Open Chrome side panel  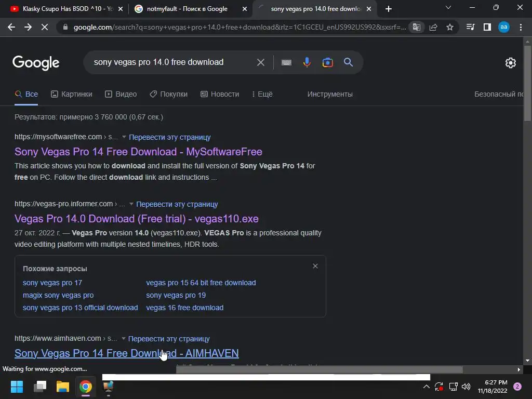click(x=487, y=27)
